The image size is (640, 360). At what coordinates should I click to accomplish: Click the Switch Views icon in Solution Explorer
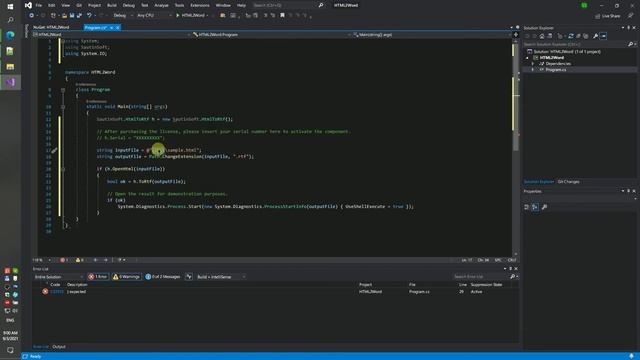click(x=549, y=36)
